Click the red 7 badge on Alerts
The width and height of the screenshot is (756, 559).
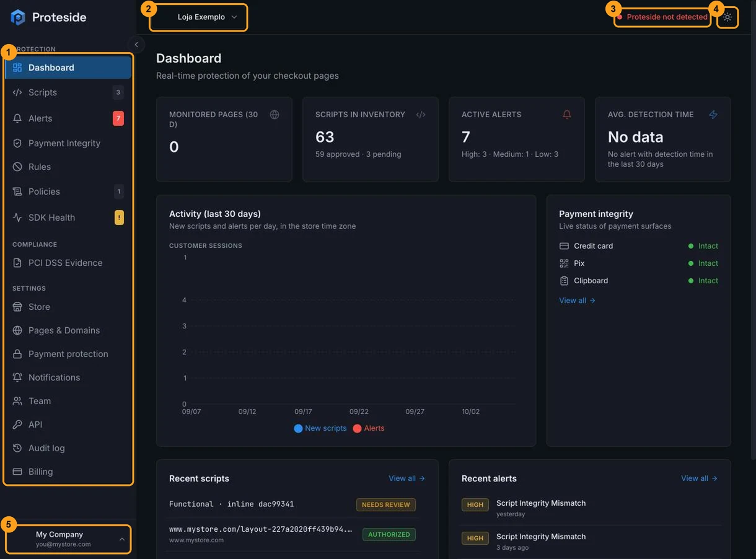coord(118,118)
